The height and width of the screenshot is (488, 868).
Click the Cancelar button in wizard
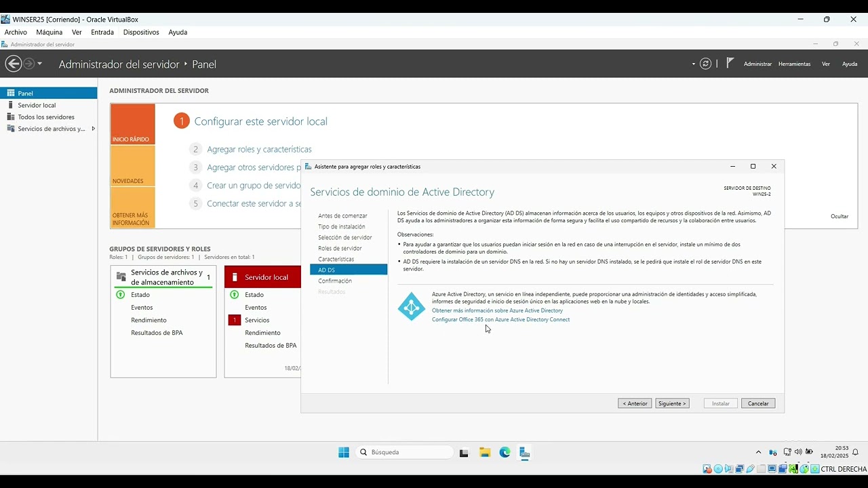pos(758,403)
